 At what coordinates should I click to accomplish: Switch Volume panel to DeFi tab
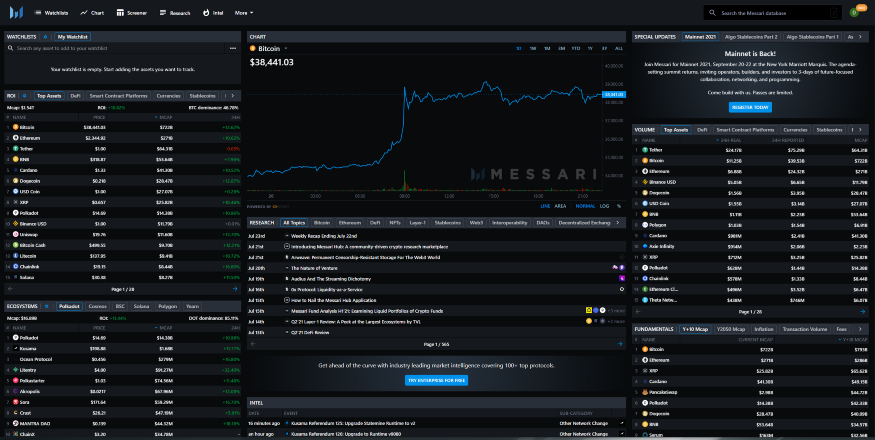[x=701, y=130]
